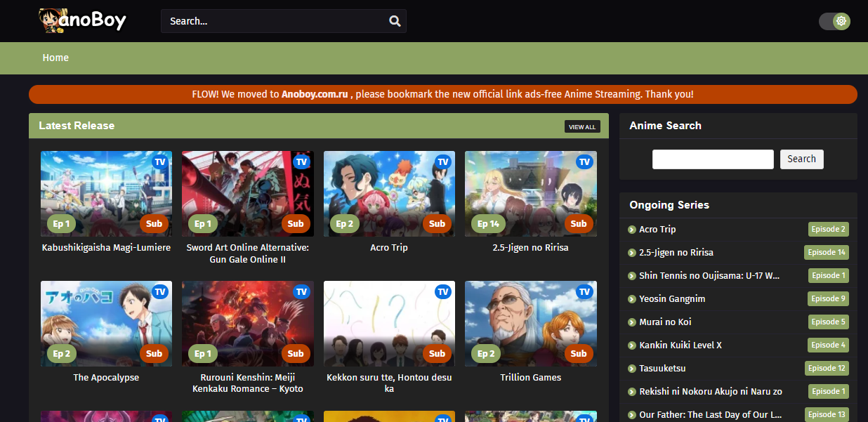Toggle the dark mode theme switch
The width and height of the screenshot is (868, 422).
(x=835, y=21)
